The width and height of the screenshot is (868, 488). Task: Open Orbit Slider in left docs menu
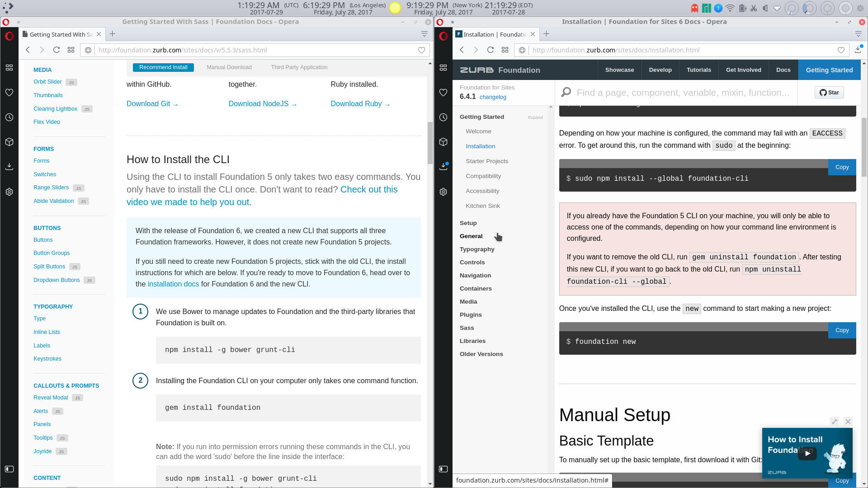pos(47,82)
